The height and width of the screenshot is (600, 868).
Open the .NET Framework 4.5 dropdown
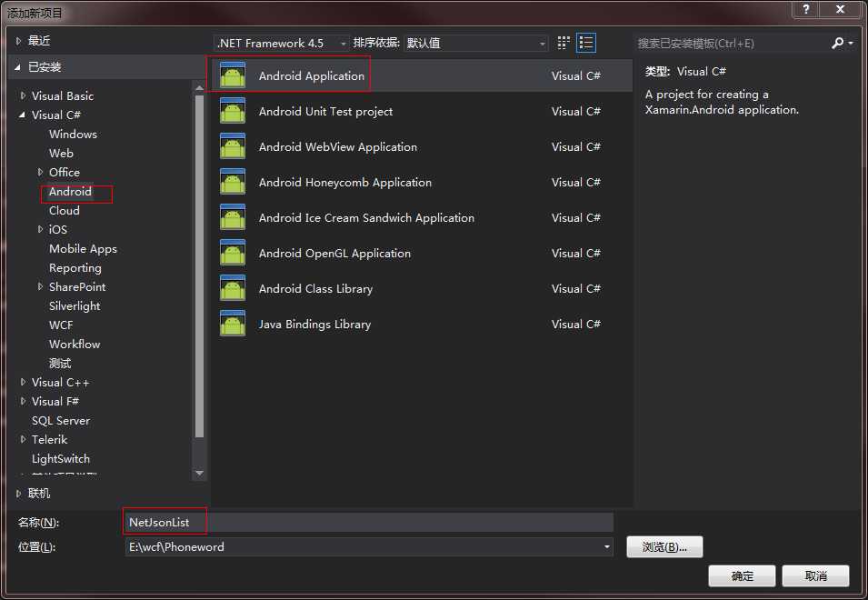point(281,43)
